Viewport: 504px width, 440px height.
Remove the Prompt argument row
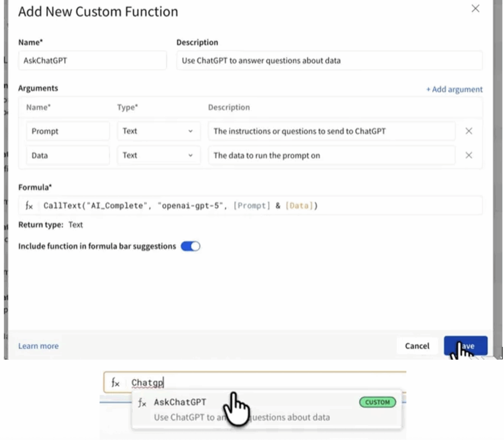469,131
